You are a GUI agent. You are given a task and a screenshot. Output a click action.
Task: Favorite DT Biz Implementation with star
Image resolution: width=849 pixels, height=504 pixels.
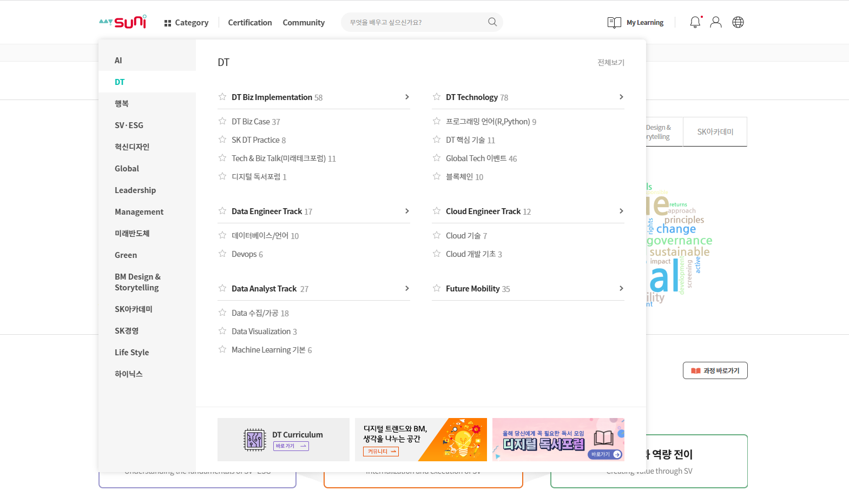click(x=222, y=97)
